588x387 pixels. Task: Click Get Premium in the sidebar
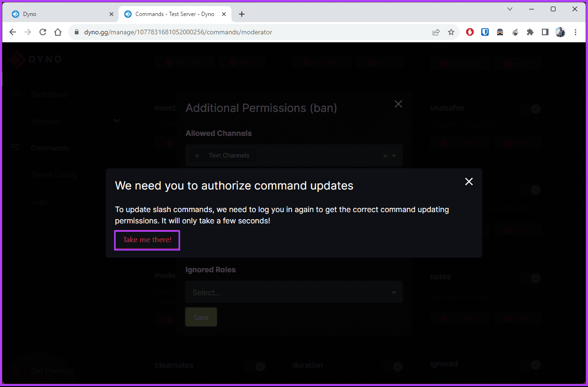click(x=52, y=371)
